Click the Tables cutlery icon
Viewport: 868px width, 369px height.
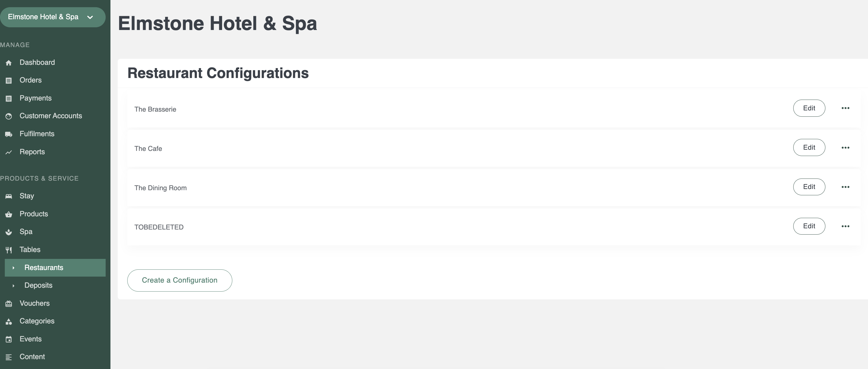(9, 250)
